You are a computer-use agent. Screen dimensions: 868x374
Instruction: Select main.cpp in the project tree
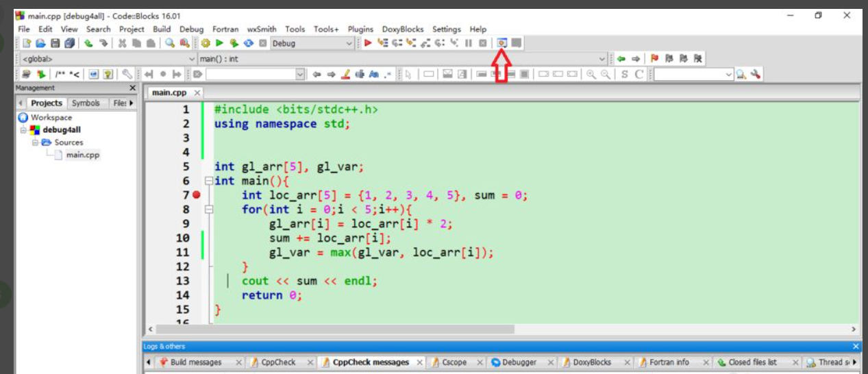82,155
